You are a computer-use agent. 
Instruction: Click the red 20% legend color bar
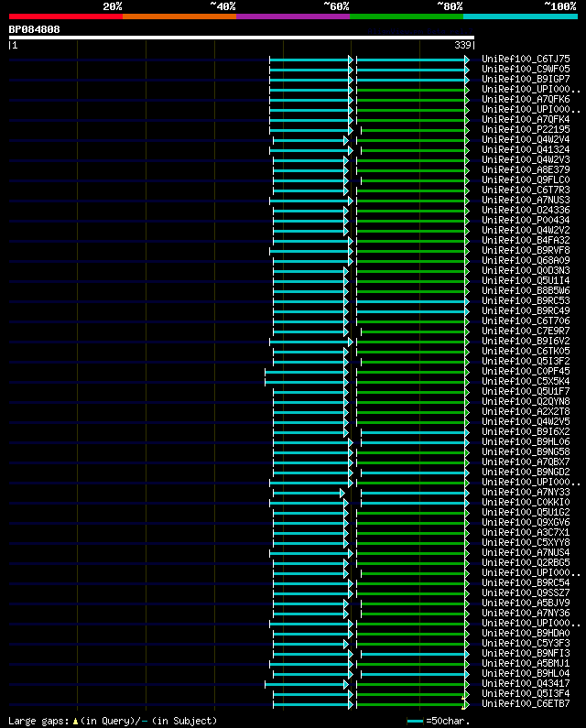pos(66,16)
